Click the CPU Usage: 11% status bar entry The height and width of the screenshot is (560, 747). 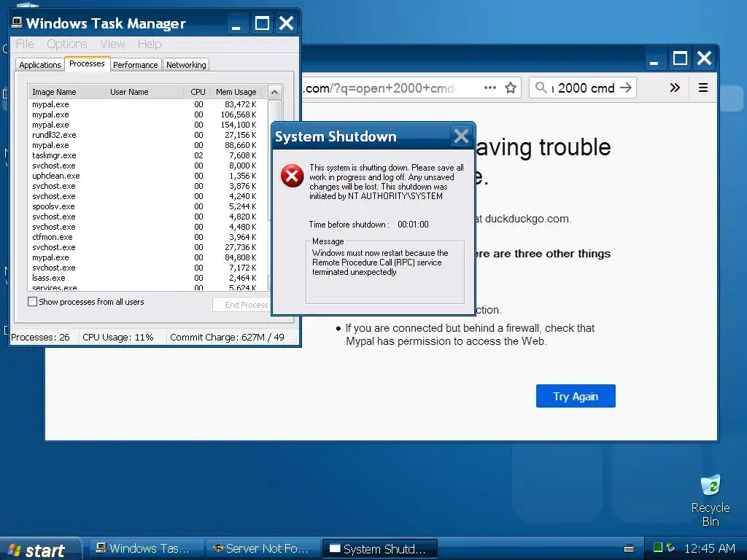coord(117,338)
